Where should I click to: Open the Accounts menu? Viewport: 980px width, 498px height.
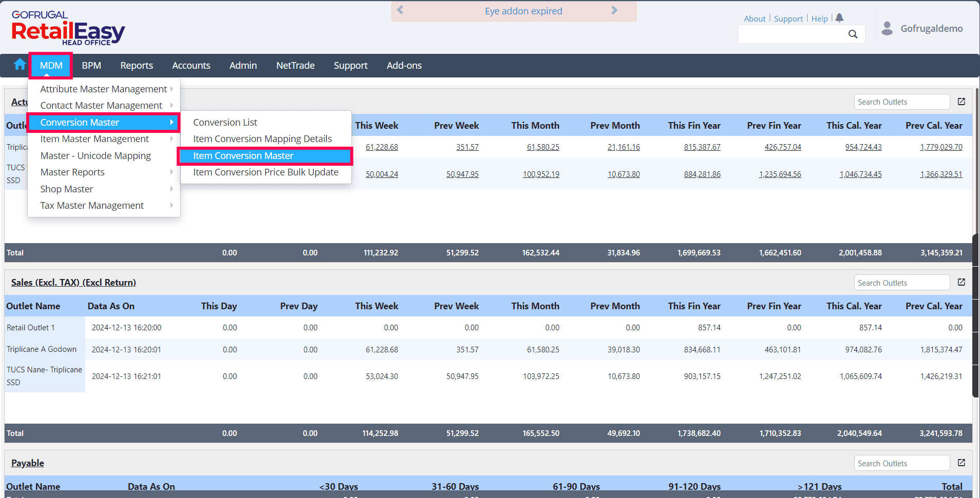click(191, 66)
